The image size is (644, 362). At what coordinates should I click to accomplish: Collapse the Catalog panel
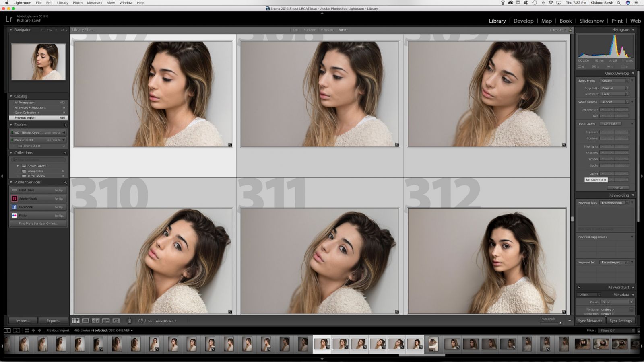point(11,96)
